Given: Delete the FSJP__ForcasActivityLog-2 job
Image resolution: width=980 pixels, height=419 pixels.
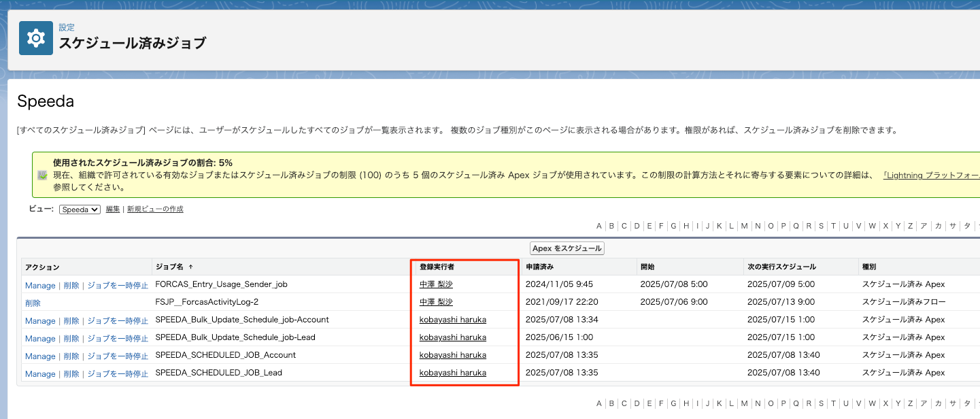Looking at the screenshot, I should (33, 303).
